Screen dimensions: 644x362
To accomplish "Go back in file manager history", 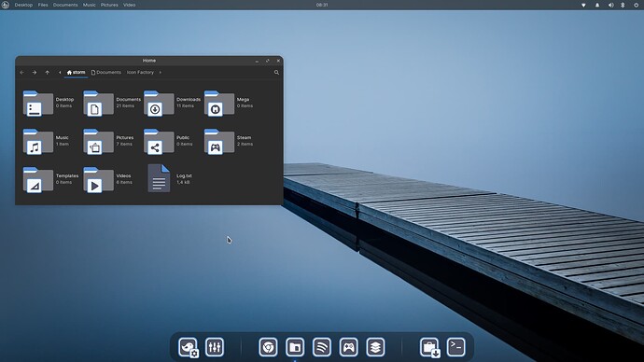I will 22,72.
